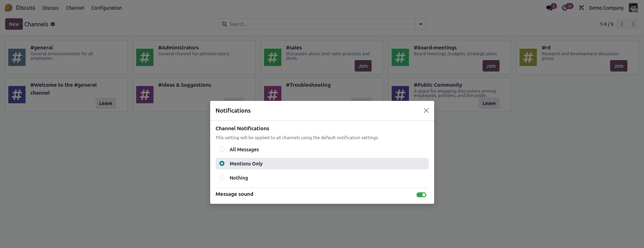Screen dimensions: 644x248
Task: Open the activities clock icon showing 28
Action: tap(566, 7)
